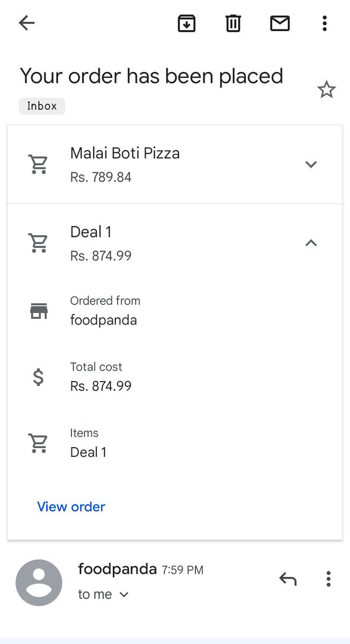The width and height of the screenshot is (350, 644).
Task: Star the order placed email
Action: [326, 90]
